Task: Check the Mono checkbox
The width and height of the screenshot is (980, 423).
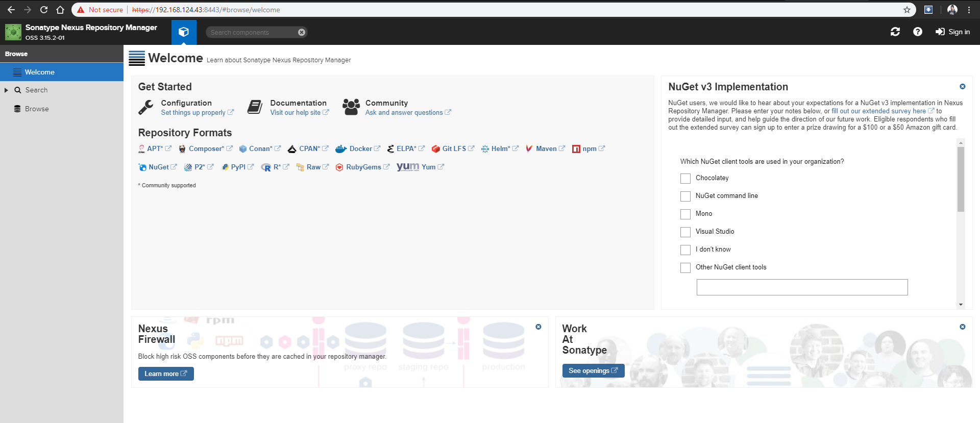Action: 685,214
